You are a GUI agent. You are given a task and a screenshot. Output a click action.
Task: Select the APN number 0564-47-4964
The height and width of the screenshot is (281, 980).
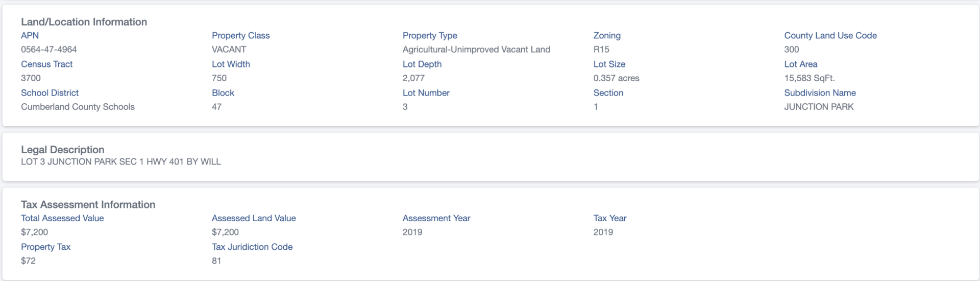pyautogui.click(x=49, y=50)
